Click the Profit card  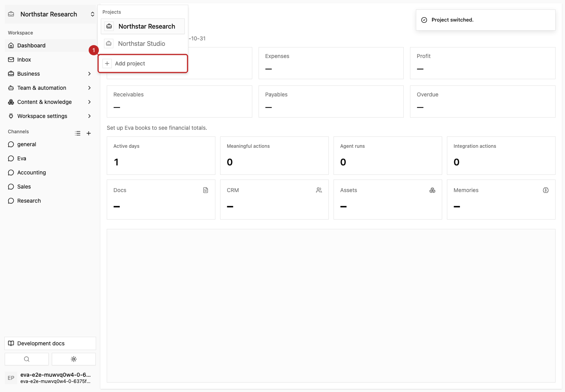[x=483, y=63]
